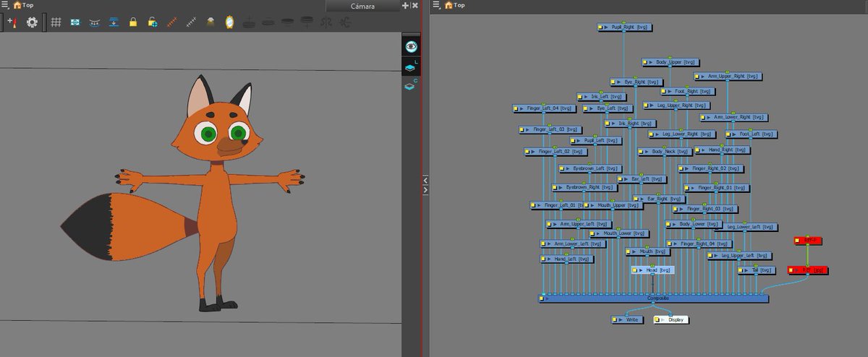868x357 pixels.
Task: Open the Node view hamburger menu
Action: tap(437, 5)
